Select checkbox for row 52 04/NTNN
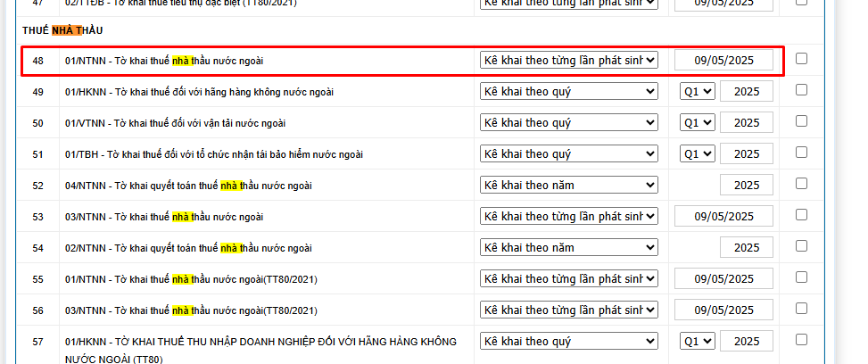Screen dimensions: 868x364 coord(801,184)
